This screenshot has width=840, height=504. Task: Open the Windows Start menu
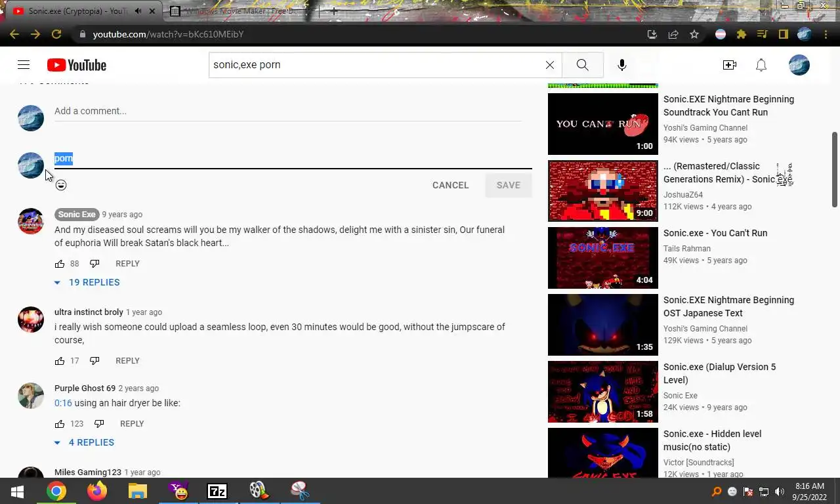(x=17, y=491)
